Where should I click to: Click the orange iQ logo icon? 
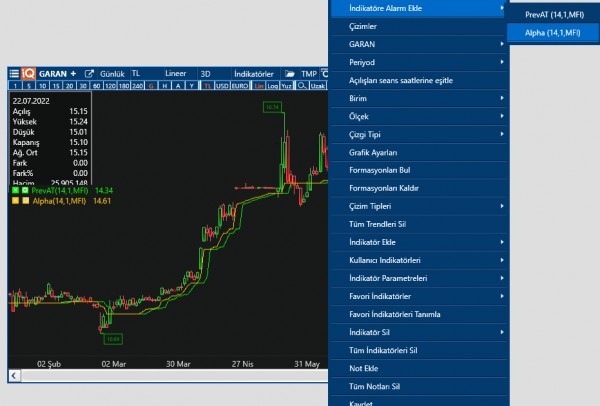point(28,73)
